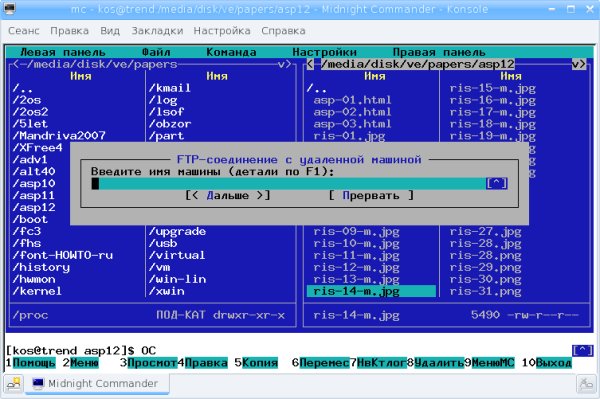Open the Вид menu
The image size is (600, 399).
pos(110,31)
